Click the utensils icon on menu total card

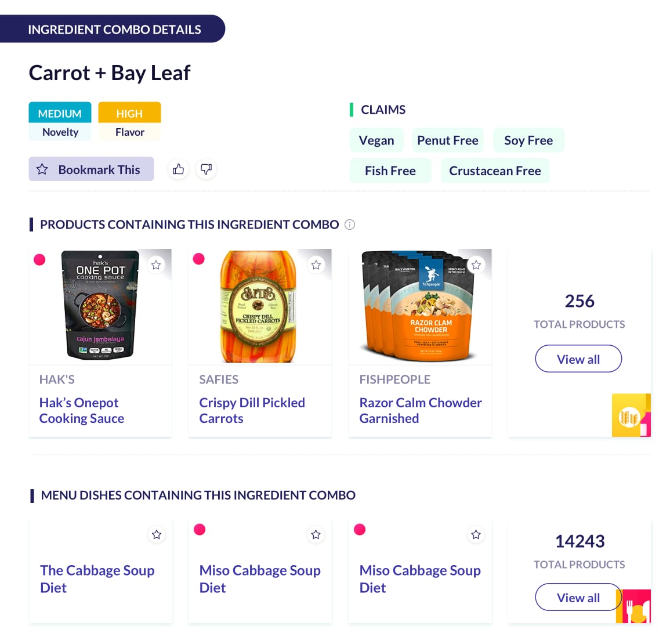point(634,607)
